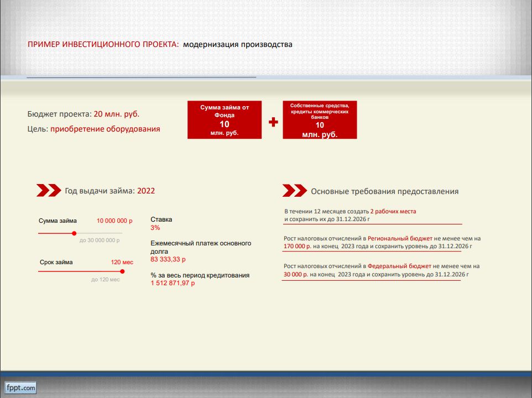Click the chevron icon beside Год выдачи займа
Image resolution: width=532 pixels, height=398 pixels.
(x=48, y=191)
